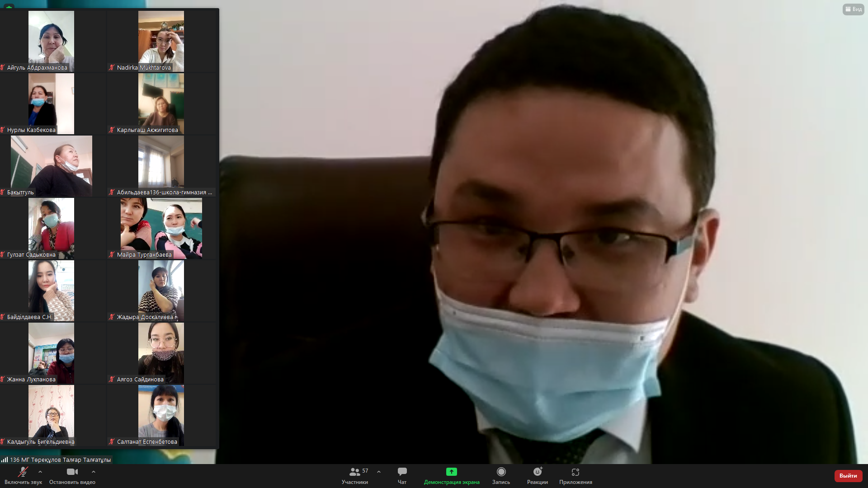Click the red Выйти leave button
The width and height of the screenshot is (868, 488).
(x=848, y=475)
